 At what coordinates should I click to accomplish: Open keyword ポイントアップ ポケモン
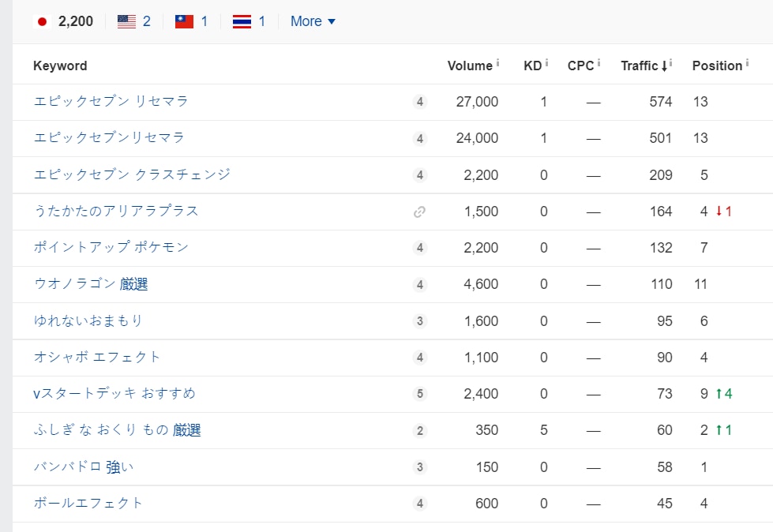[x=111, y=247]
